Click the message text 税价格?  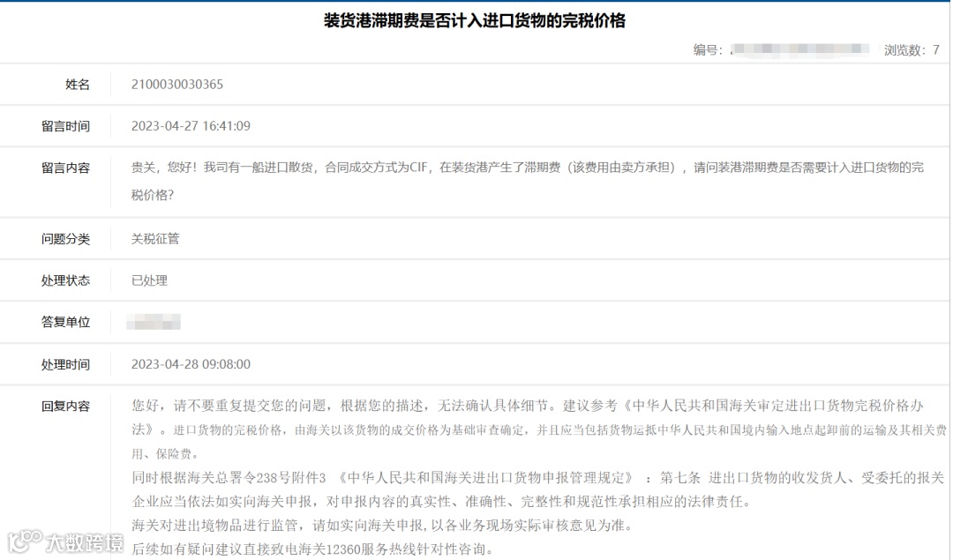tap(153, 195)
